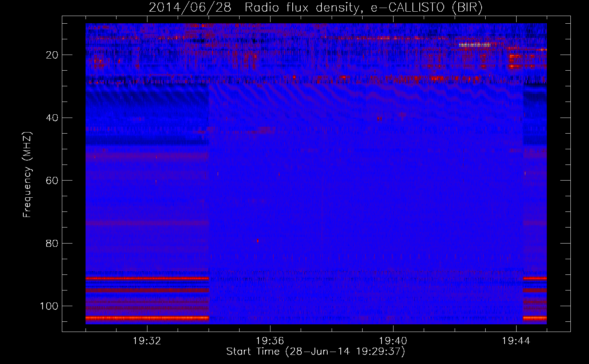
Task: Click the 'Start Time (28-Jun-14 19:29:37)' label
Action: coord(316,352)
